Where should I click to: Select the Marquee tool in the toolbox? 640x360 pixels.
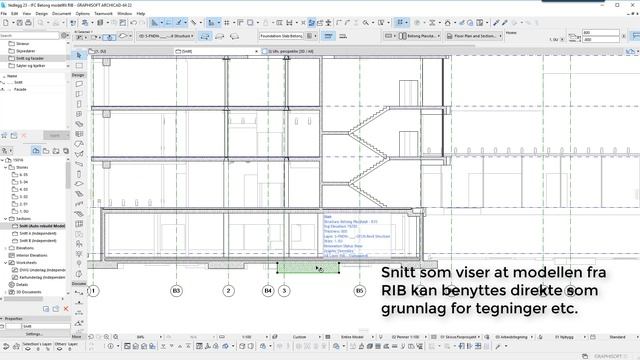(79, 65)
